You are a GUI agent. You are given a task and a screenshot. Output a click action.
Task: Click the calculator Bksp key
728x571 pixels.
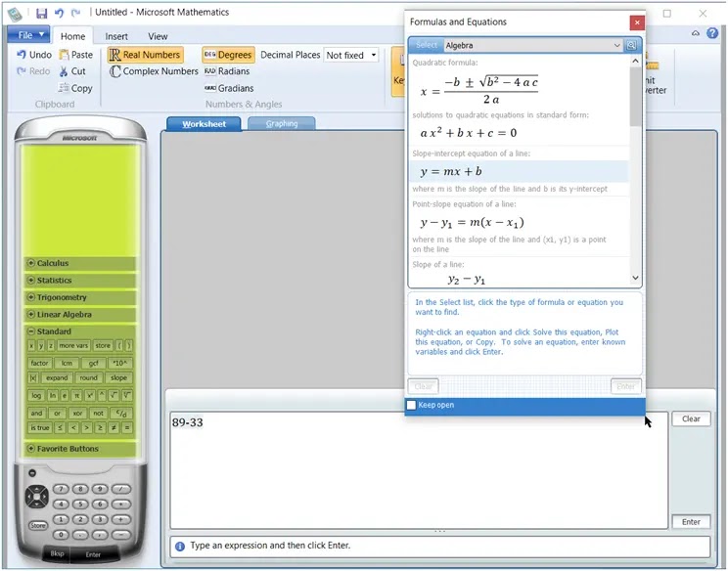coord(57,554)
